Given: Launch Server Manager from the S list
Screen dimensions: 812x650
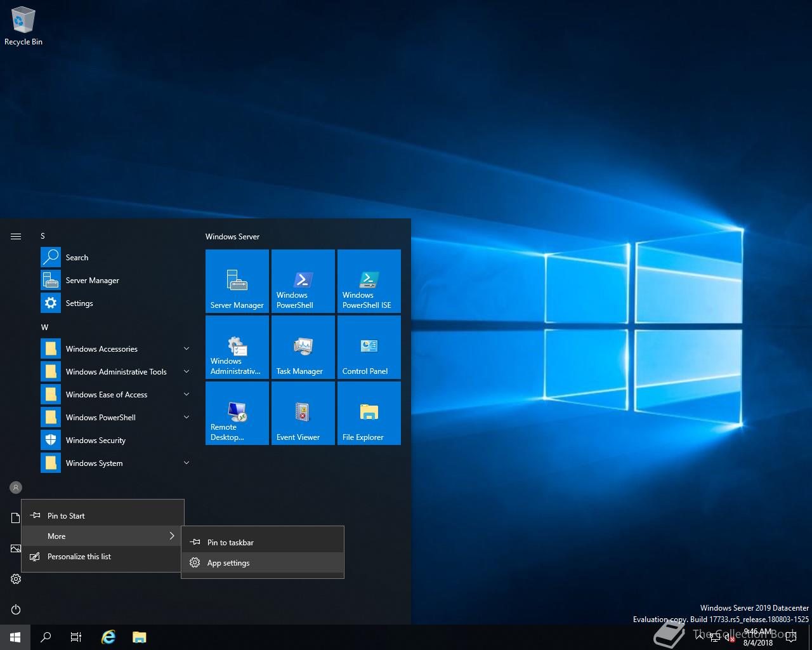Looking at the screenshot, I should [116, 280].
